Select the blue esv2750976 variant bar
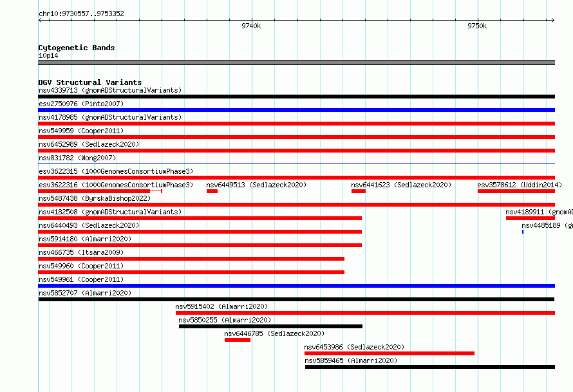 296,110
